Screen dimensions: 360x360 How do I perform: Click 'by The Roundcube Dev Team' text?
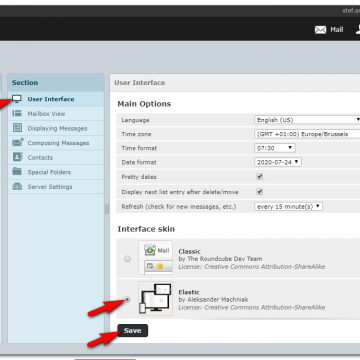click(x=220, y=259)
